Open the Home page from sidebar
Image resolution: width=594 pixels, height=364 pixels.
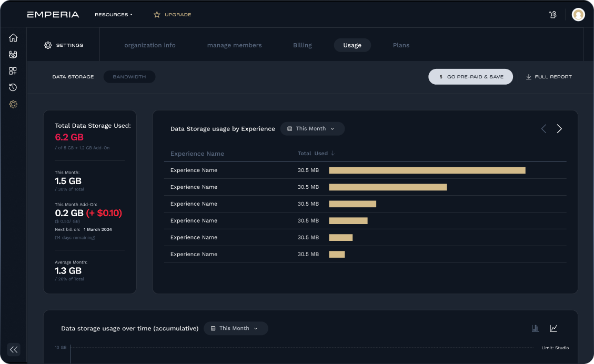pos(13,38)
